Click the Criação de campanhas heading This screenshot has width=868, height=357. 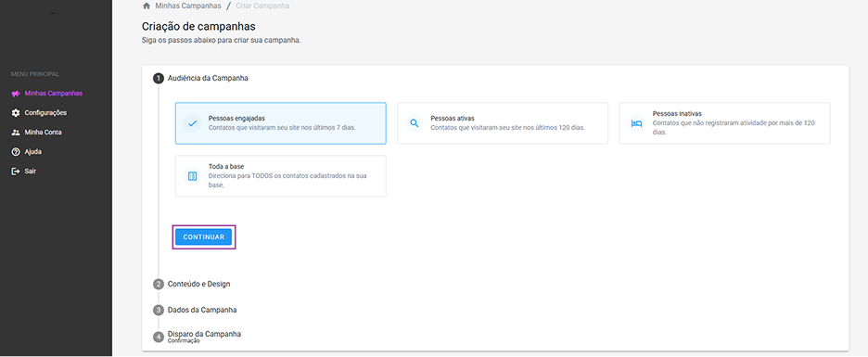pos(198,26)
